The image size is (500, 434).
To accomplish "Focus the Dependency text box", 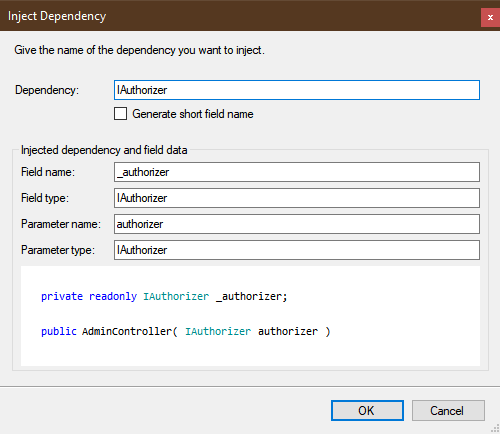I will point(297,90).
